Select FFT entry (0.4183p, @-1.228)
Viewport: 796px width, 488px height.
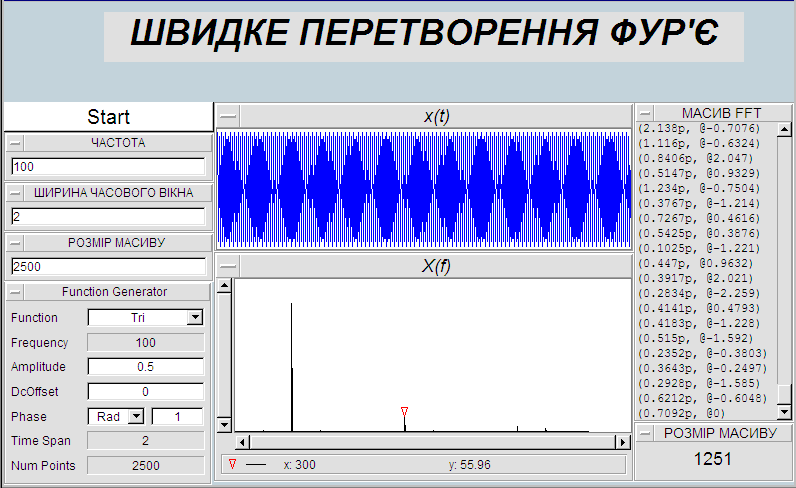(x=699, y=323)
